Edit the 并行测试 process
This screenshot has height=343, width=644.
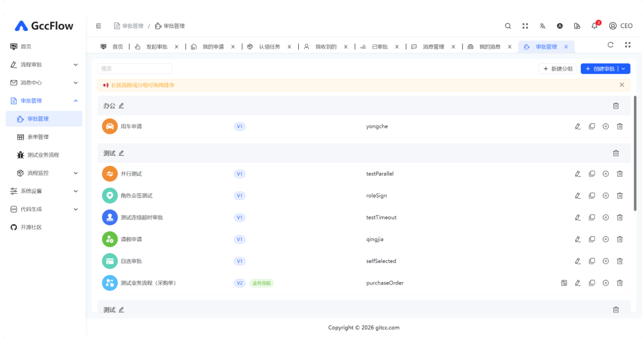point(578,174)
